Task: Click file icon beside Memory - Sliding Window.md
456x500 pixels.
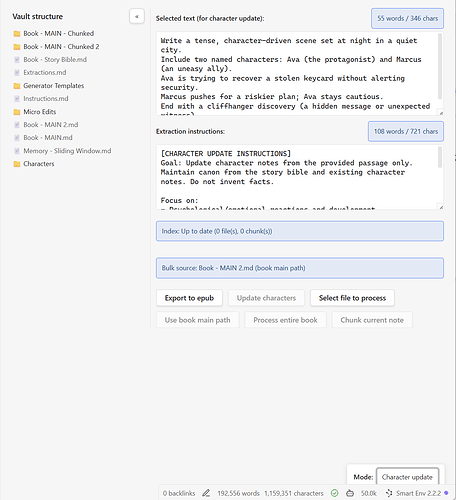Action: pos(17,151)
